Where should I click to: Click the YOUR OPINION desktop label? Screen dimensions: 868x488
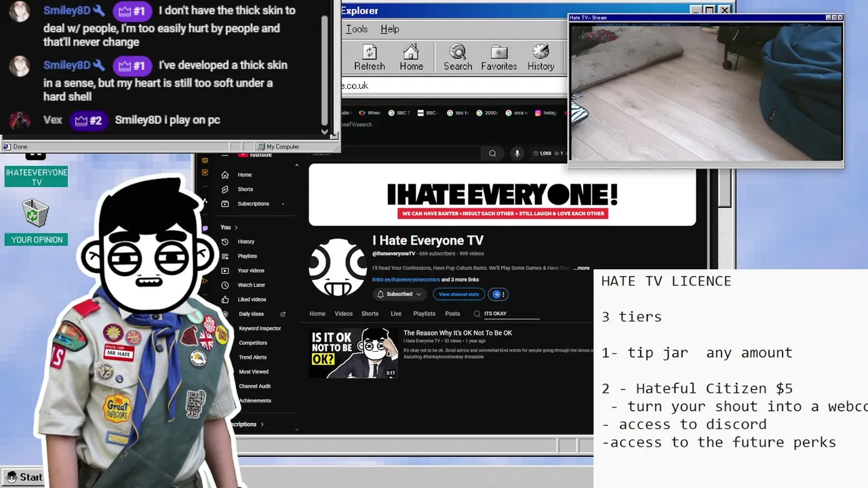[37, 240]
